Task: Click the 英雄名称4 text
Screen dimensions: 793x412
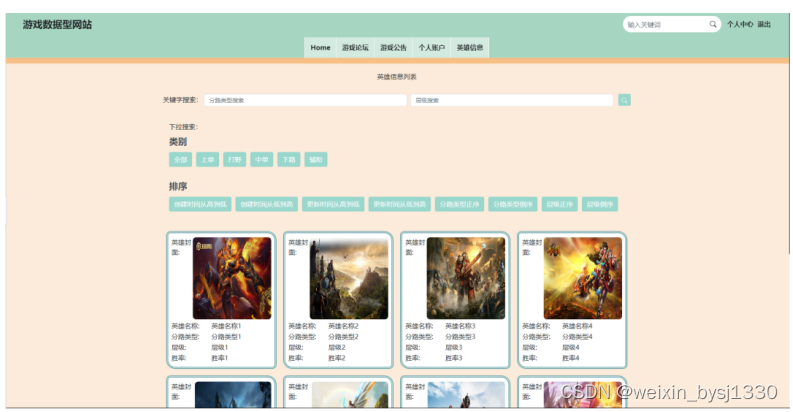Action: click(578, 326)
